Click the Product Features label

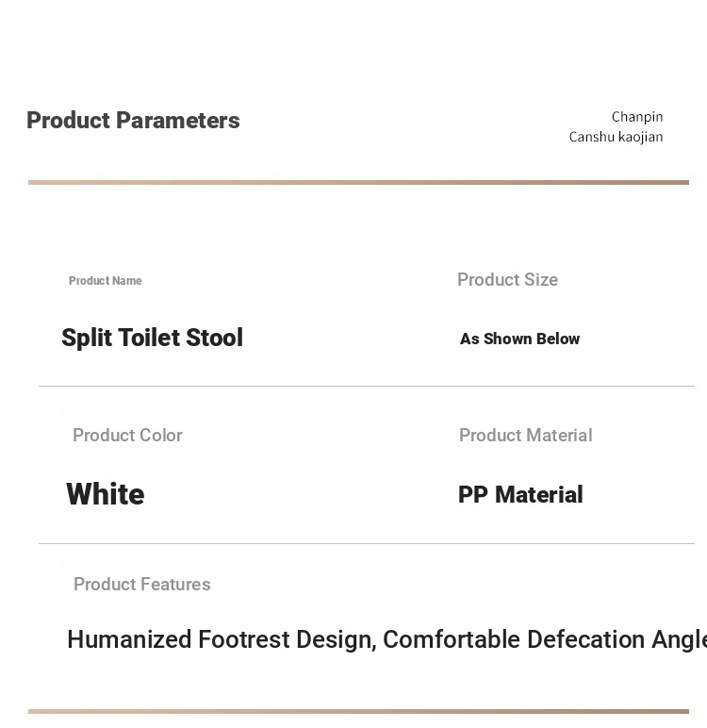(x=142, y=584)
